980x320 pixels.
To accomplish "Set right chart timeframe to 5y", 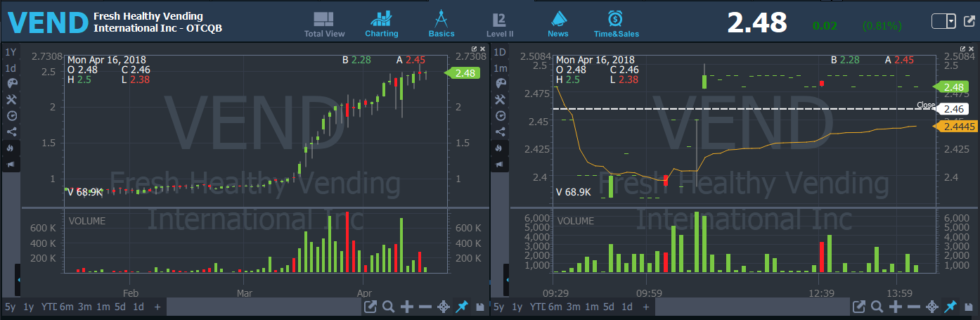I will click(x=499, y=307).
